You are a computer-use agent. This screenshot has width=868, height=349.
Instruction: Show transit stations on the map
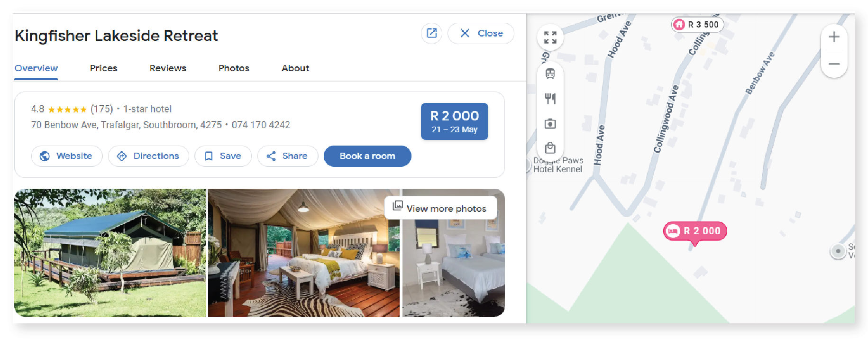[550, 74]
